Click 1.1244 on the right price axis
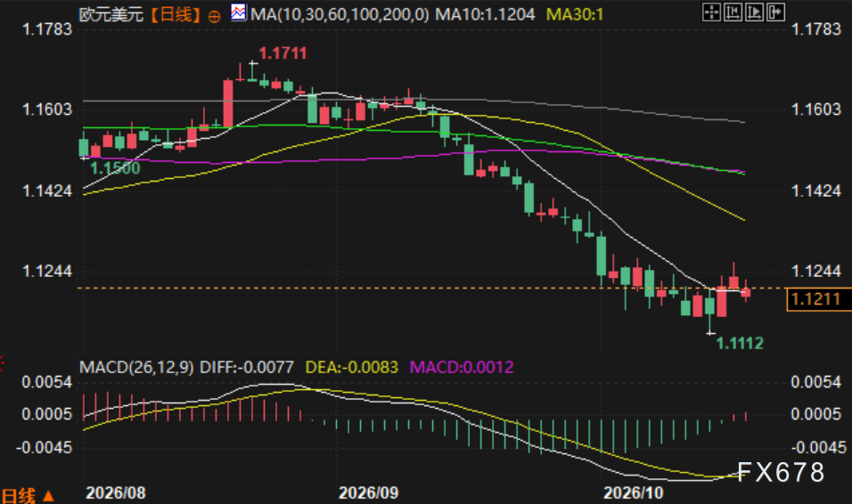 (x=816, y=271)
